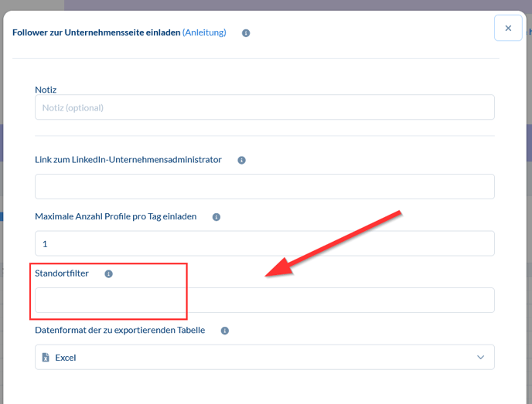Click the Maximale Anzahl Profile pro Tag label
The width and height of the screenshot is (532, 404).
click(x=115, y=216)
